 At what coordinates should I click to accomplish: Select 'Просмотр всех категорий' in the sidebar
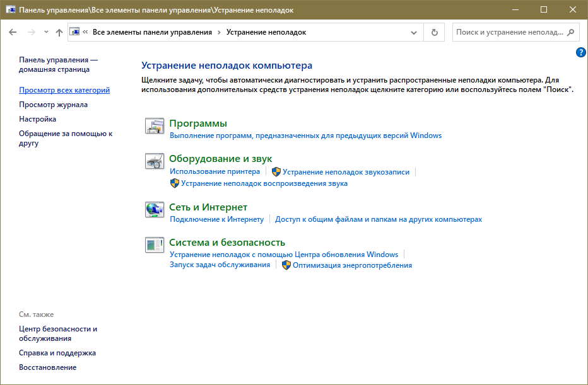point(64,90)
